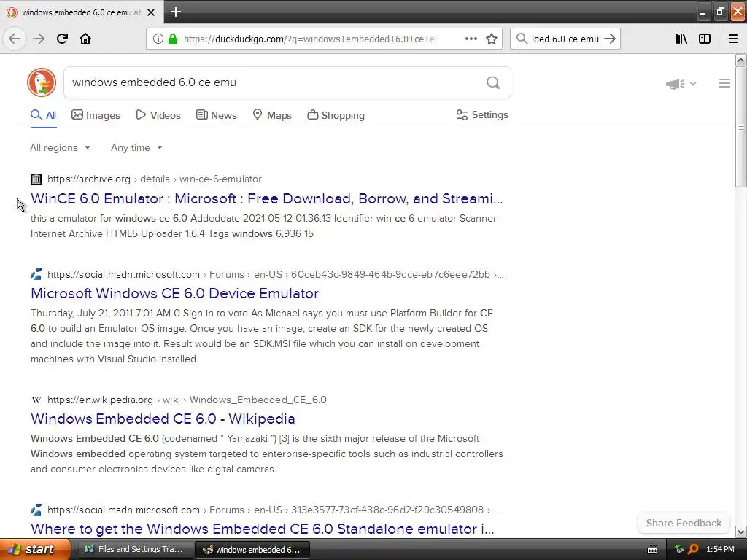Switch to the News tab

tap(216, 115)
